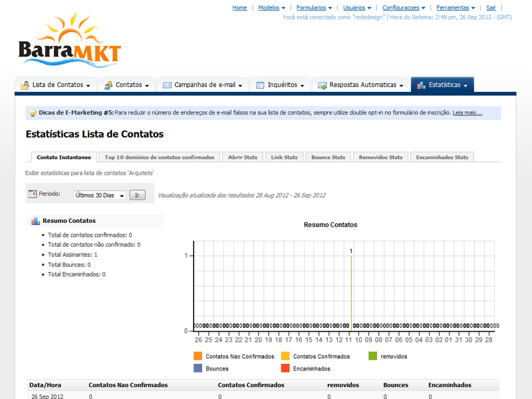Click 'Total Assinantes: 1' text
Viewport: 532px width, 399px height.
(72, 255)
